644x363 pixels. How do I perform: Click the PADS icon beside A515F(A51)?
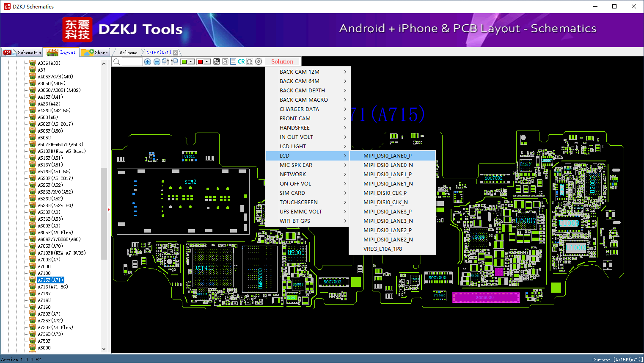click(x=33, y=158)
